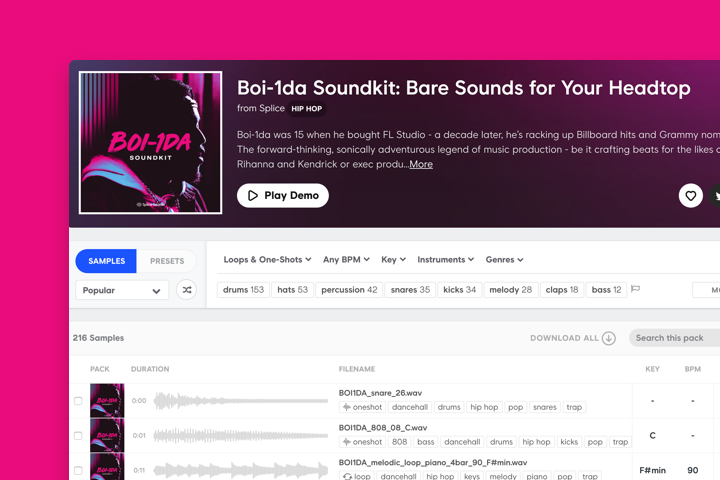This screenshot has height=480, width=720.
Task: Click pack thumbnail on 808_08_C row
Action: pos(107,435)
